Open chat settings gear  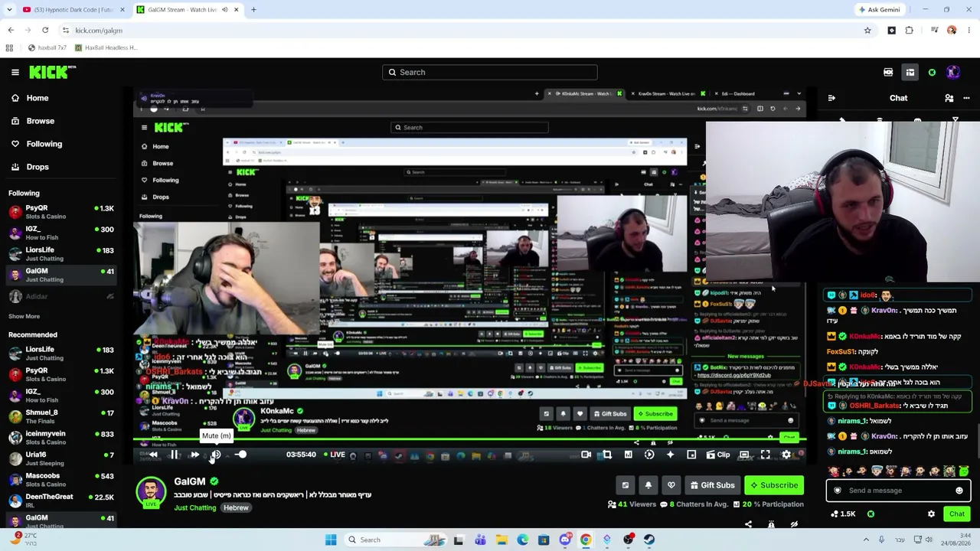point(931,514)
